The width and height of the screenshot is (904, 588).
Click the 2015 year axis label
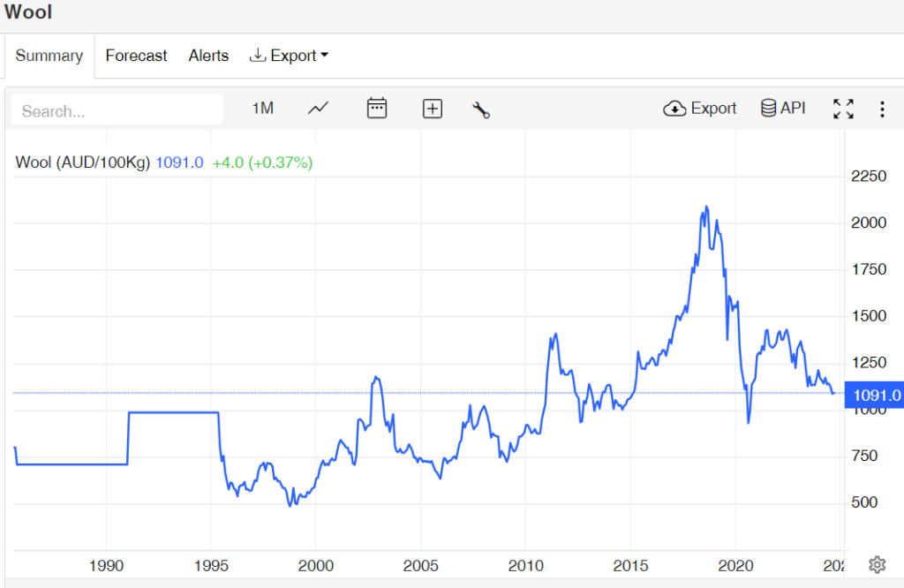click(x=630, y=566)
